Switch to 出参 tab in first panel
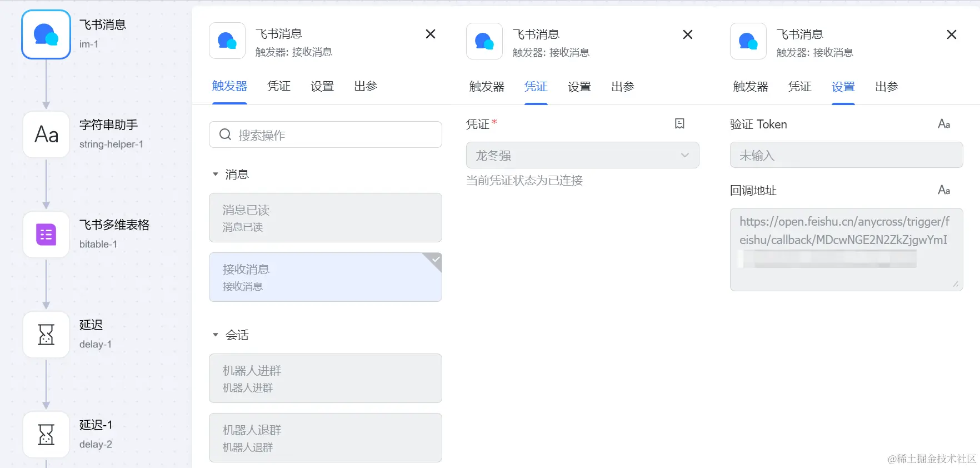The image size is (980, 468). (x=366, y=86)
